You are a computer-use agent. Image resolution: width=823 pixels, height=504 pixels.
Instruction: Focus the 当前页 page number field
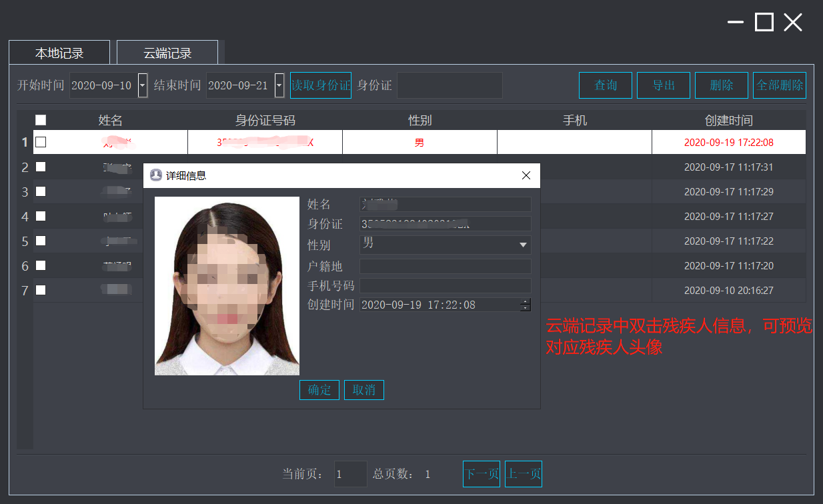point(350,474)
